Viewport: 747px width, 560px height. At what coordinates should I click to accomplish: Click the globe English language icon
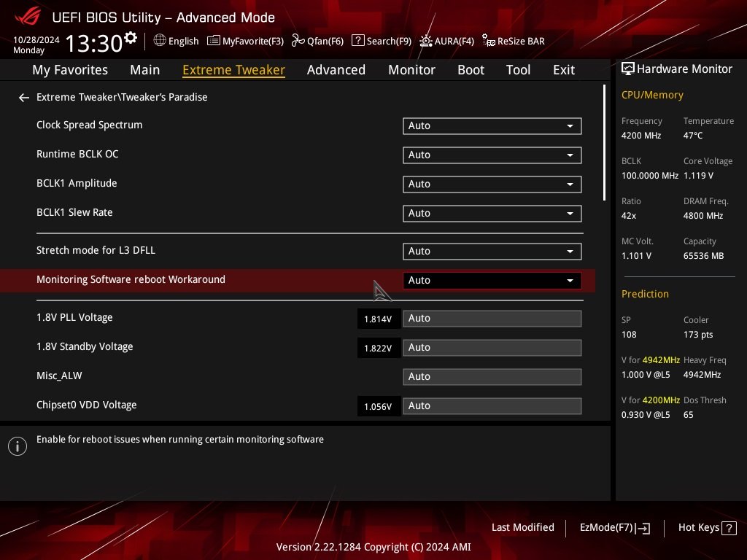tap(160, 41)
